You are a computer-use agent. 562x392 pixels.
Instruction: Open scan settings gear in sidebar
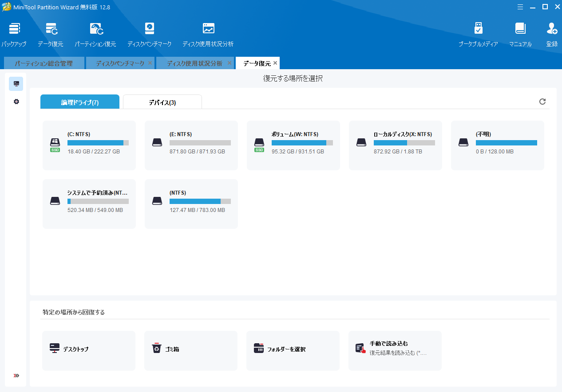coord(16,102)
